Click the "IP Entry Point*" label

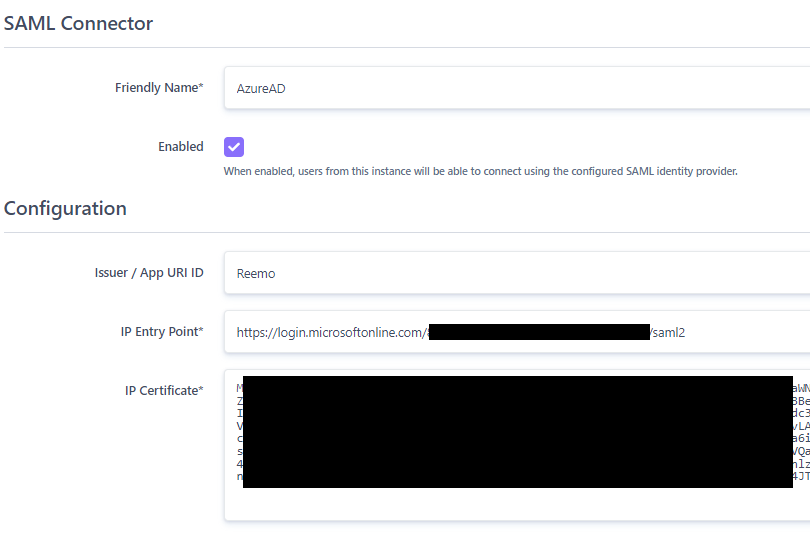coord(160,331)
